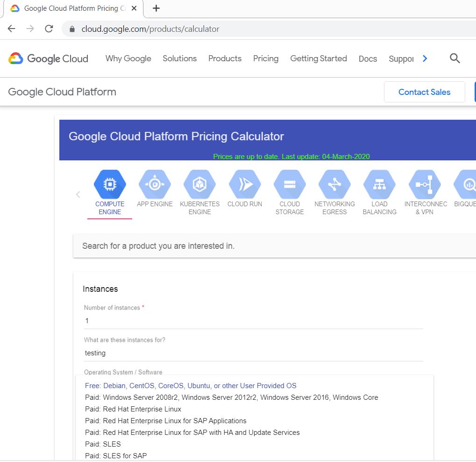Viewport: 476px width, 462px height.
Task: Choose Paid: Red Hat Enterprise Linux option
Action: point(255,409)
